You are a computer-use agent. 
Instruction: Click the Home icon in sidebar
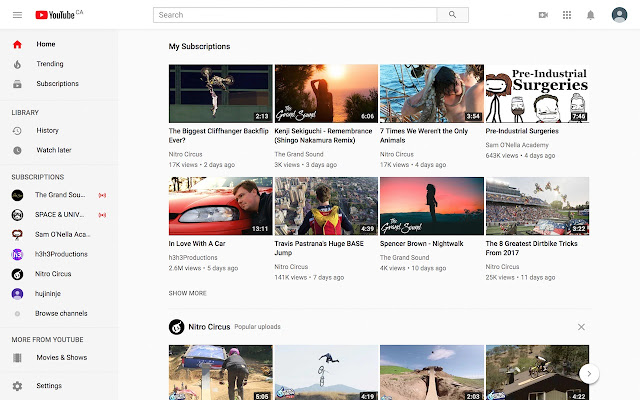(x=17, y=44)
